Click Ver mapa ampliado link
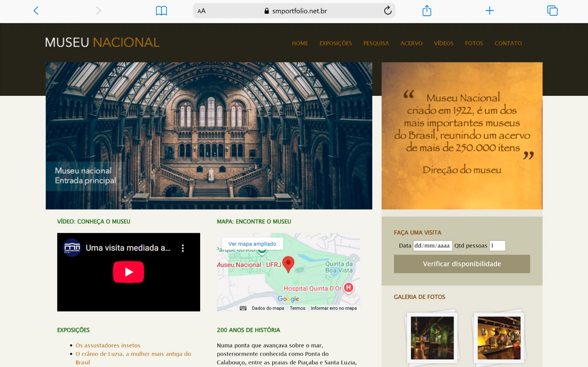 252,244
